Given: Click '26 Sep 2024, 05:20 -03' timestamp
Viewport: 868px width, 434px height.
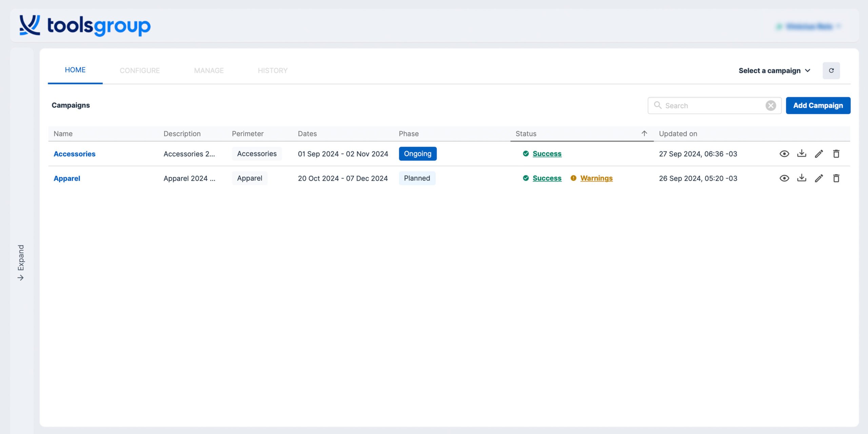Looking at the screenshot, I should click(x=698, y=178).
